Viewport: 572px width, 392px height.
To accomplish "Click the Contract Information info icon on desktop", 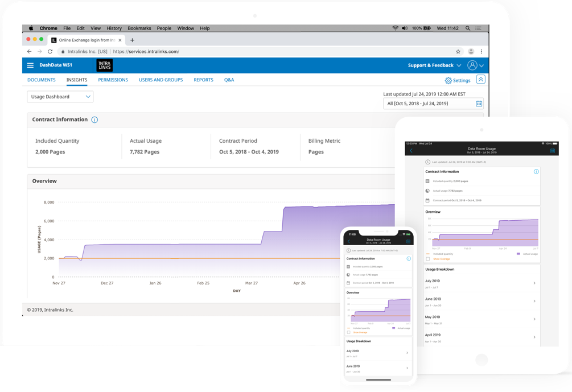I will [94, 119].
